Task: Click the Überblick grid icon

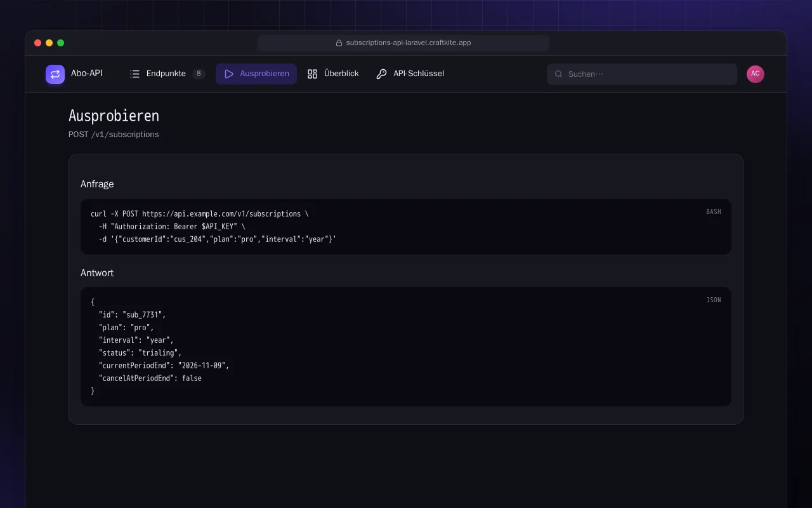Action: click(x=312, y=74)
